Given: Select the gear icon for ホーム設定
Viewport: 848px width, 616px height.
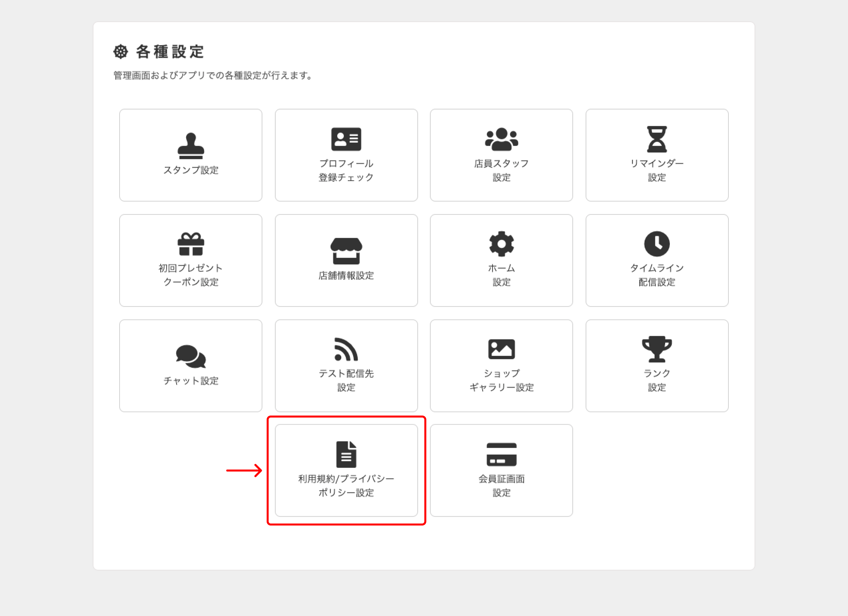Looking at the screenshot, I should (x=502, y=244).
